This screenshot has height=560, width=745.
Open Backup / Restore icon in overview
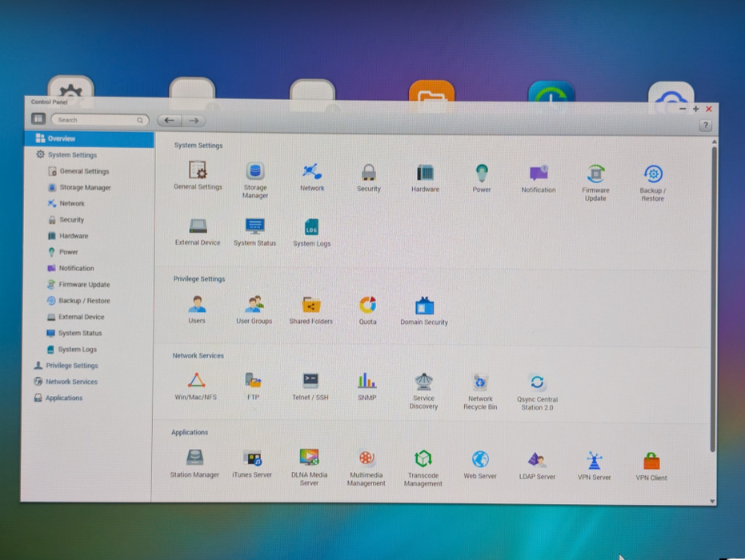[x=653, y=174]
